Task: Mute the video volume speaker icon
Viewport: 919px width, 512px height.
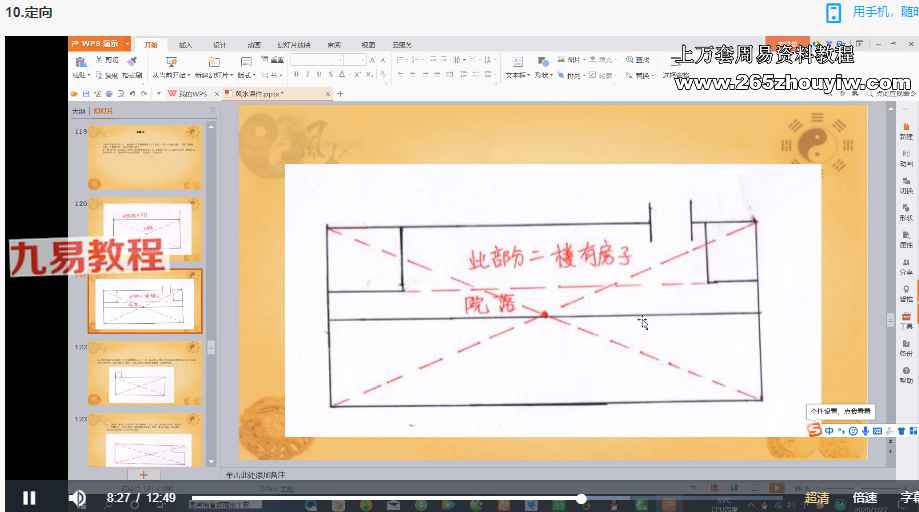Action: 77,497
